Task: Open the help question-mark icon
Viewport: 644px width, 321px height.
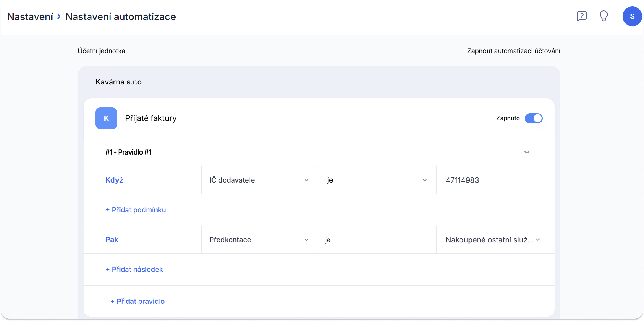Action: coord(582,16)
